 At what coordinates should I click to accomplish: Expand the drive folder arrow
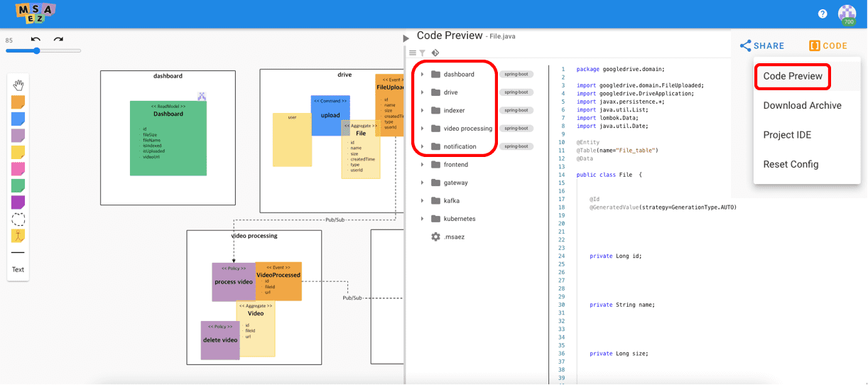[422, 92]
